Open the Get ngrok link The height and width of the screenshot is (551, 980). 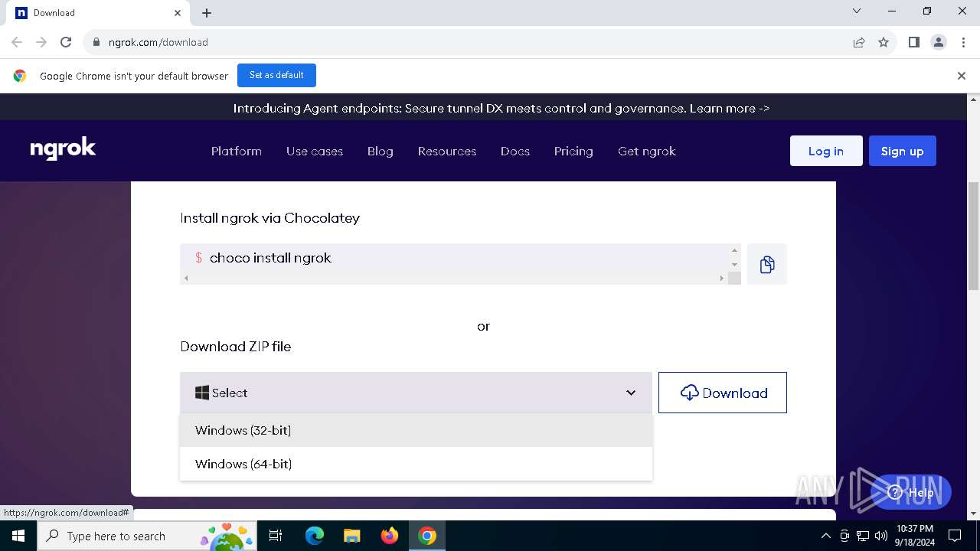pyautogui.click(x=647, y=151)
